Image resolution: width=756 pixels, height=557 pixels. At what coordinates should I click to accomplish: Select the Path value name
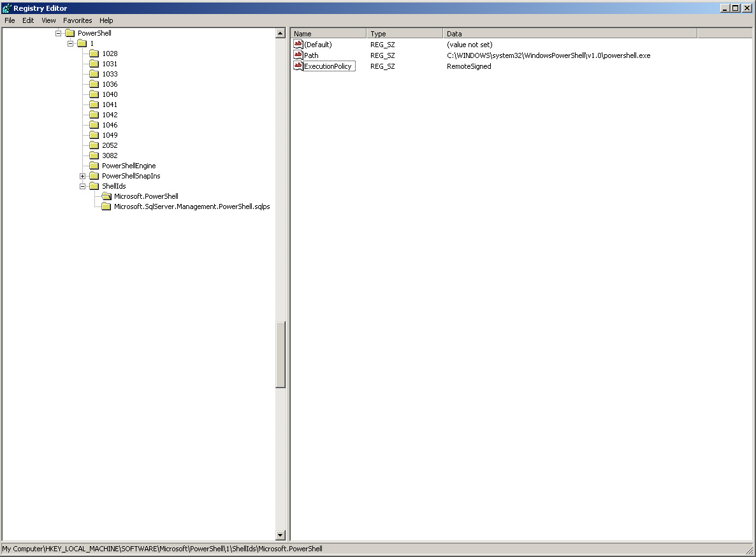tap(311, 55)
